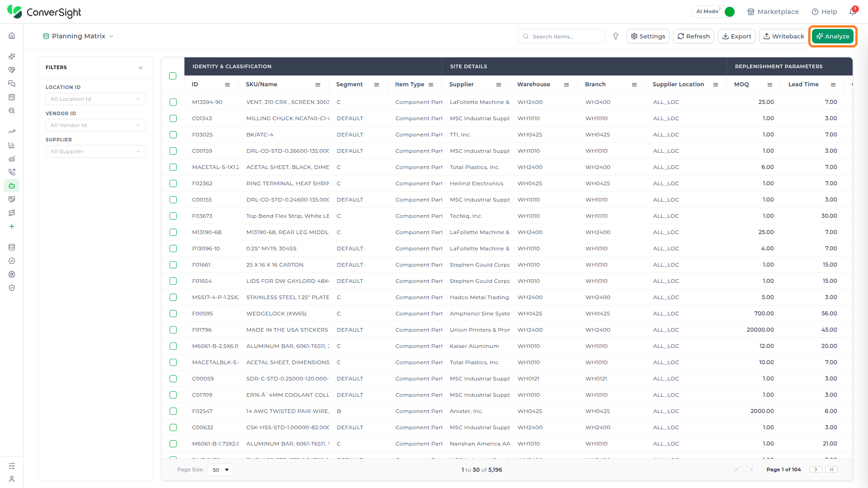868x488 pixels.
Task: Open the home icon in the sidebar
Action: pyautogui.click(x=12, y=36)
